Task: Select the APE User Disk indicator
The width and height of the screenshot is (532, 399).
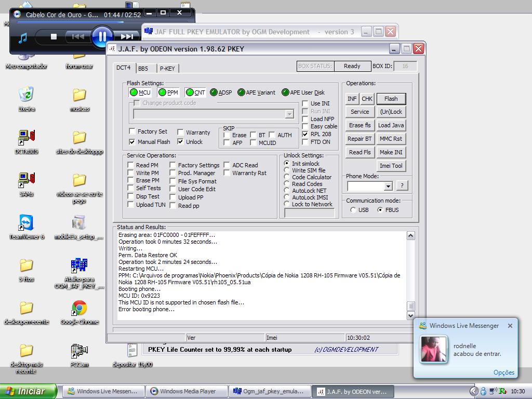Action: pyautogui.click(x=303, y=92)
